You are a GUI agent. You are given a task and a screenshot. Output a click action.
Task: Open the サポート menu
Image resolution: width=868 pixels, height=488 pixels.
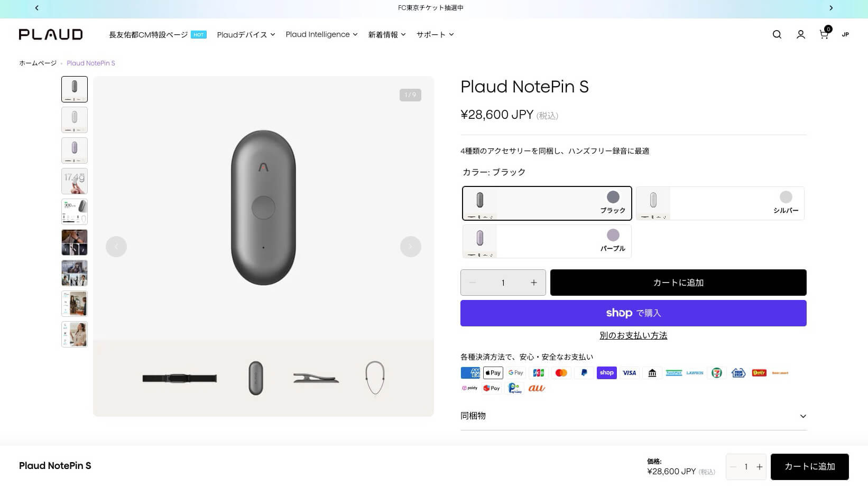point(435,35)
